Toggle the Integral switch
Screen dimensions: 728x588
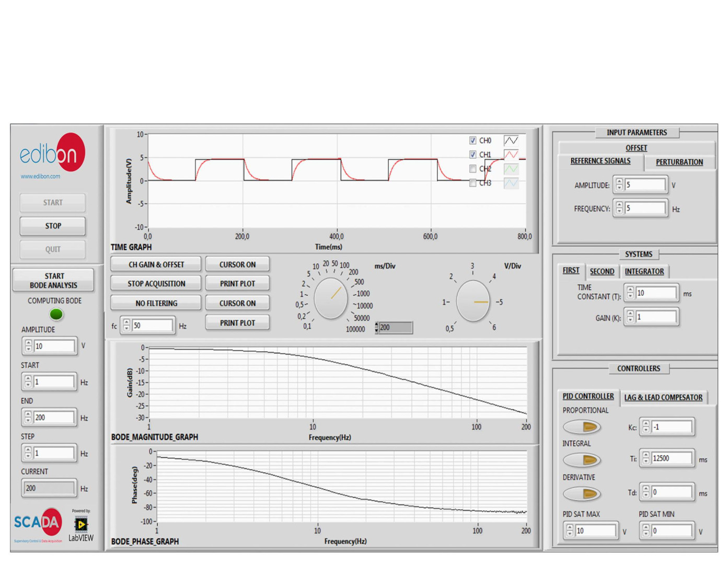pos(582,460)
